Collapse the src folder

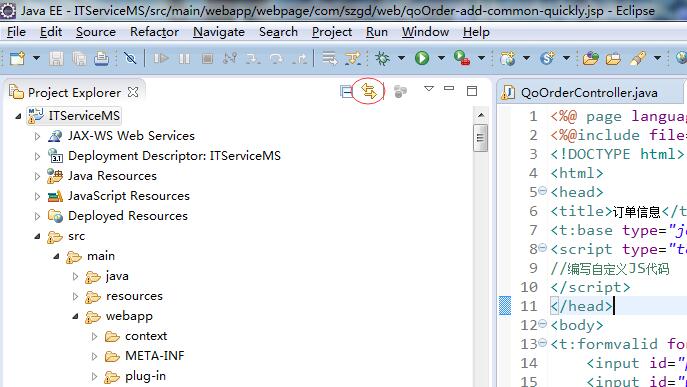[37, 236]
